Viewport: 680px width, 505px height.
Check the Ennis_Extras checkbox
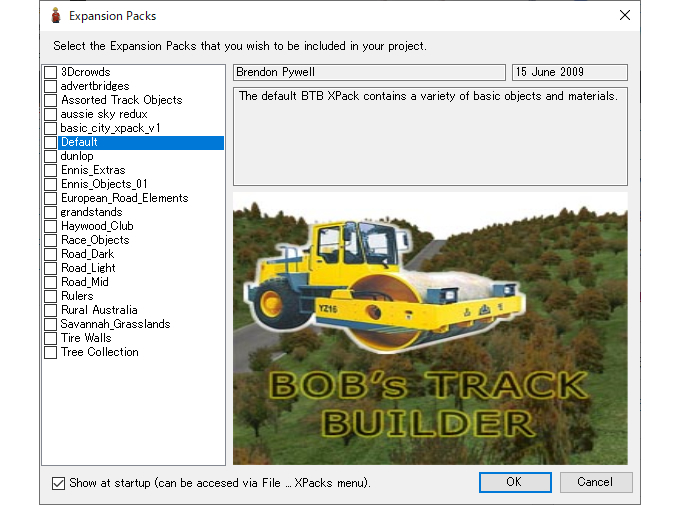50,170
